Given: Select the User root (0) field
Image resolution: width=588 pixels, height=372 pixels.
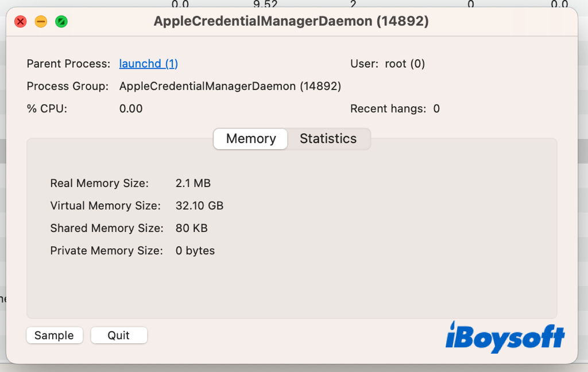Looking at the screenshot, I should coord(388,64).
